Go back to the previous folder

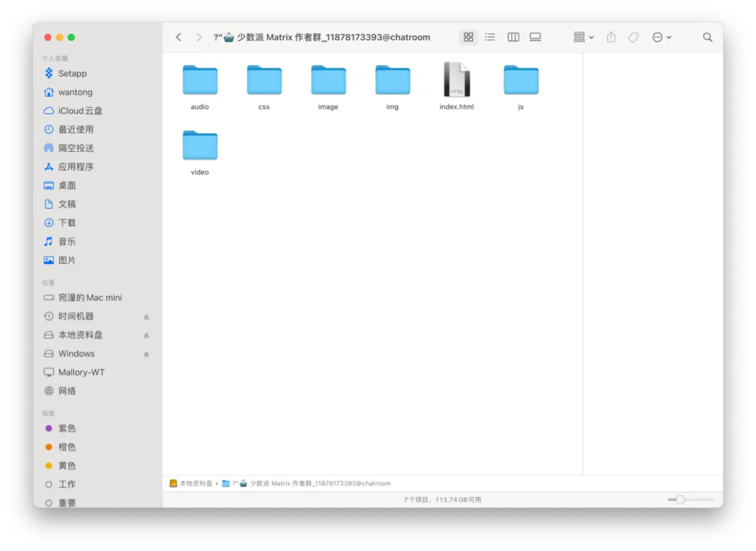point(178,37)
